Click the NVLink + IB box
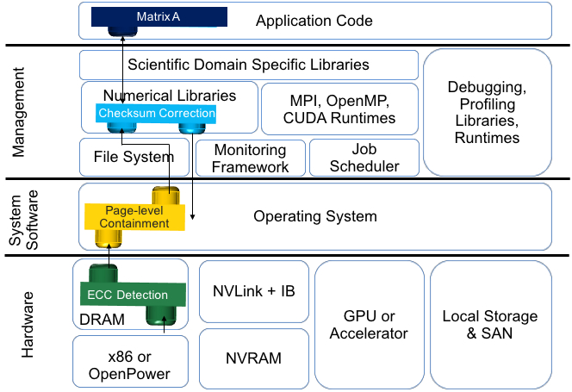Image resolution: width=572 pixels, height=392 pixels. pos(252,291)
